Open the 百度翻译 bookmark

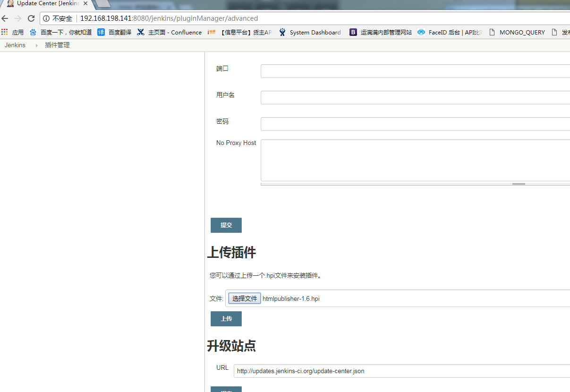[x=114, y=32]
